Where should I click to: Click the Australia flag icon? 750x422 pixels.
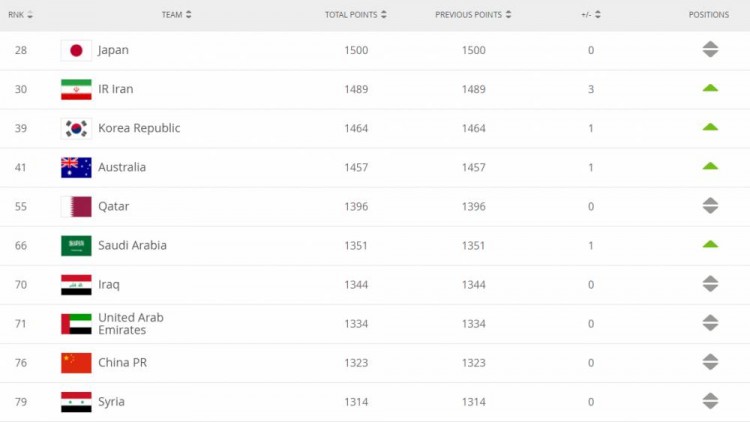point(76,167)
